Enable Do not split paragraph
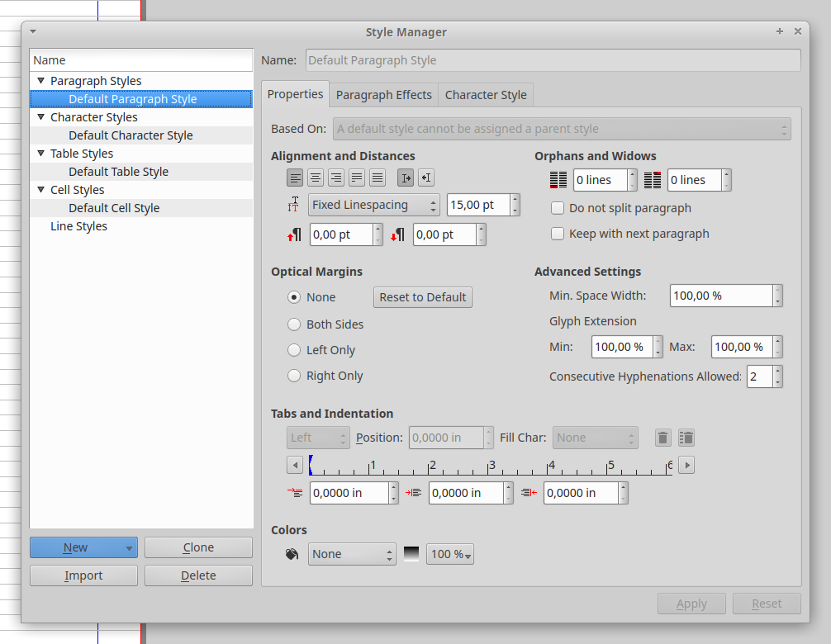Viewport: 831px width, 644px height. 558,208
